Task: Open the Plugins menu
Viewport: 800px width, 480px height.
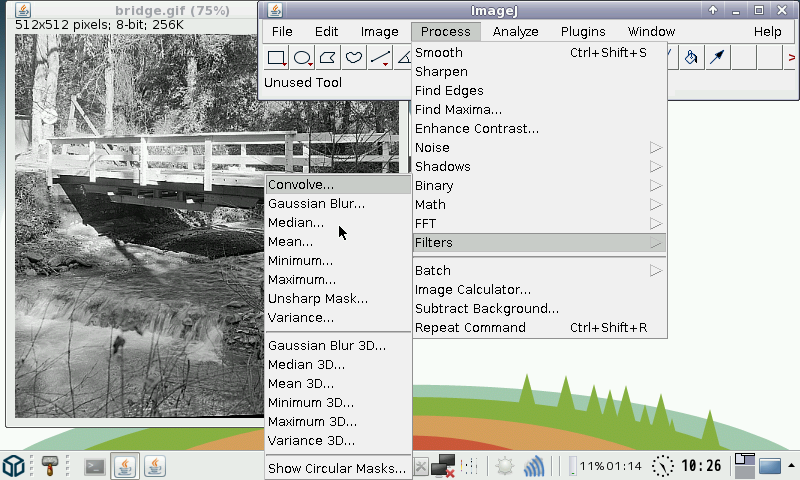Action: (x=583, y=32)
